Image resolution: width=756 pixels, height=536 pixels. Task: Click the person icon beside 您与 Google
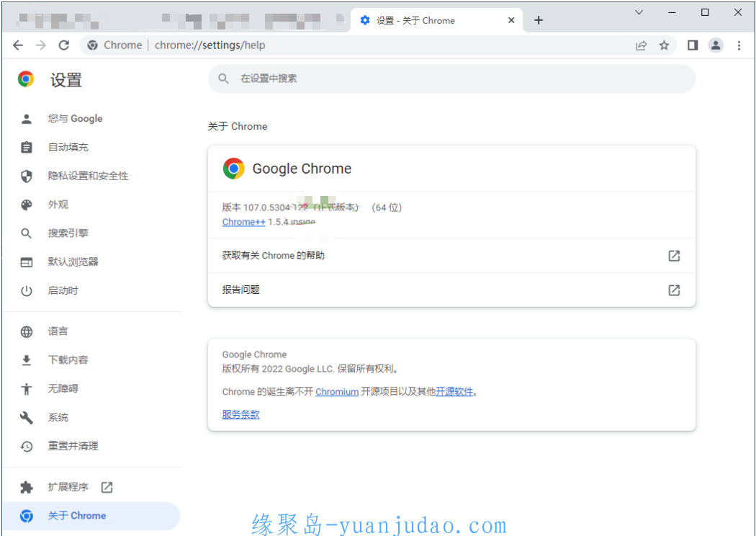27,119
